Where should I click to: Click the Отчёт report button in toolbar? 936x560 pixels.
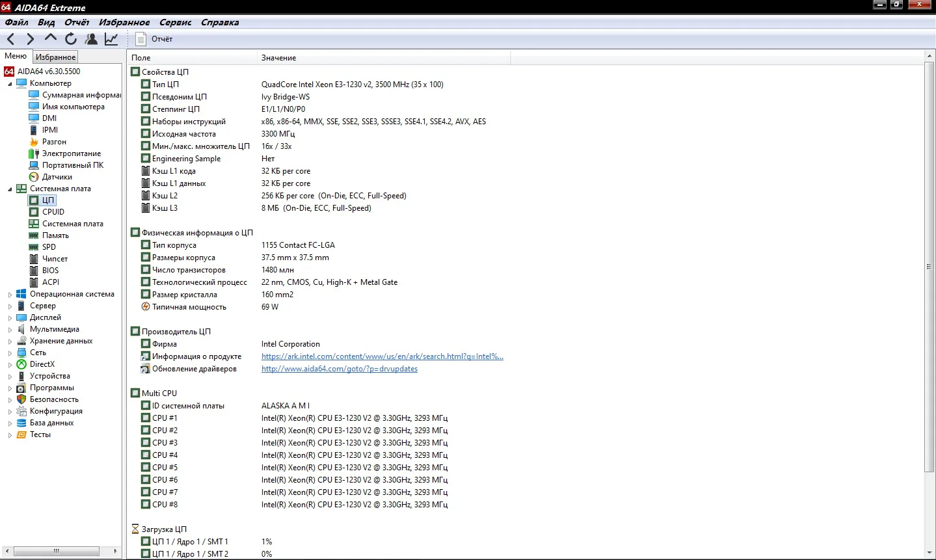(154, 39)
